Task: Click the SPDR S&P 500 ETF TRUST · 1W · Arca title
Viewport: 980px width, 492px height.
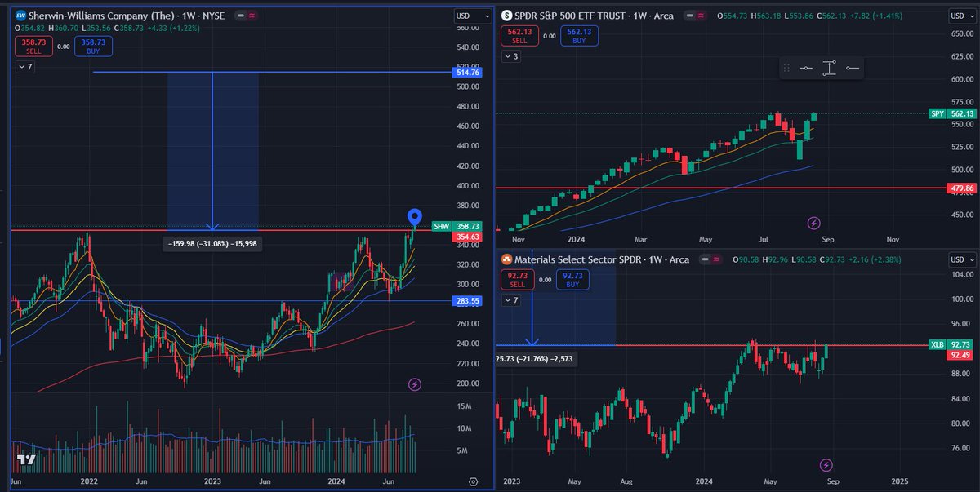Action: tap(596, 15)
